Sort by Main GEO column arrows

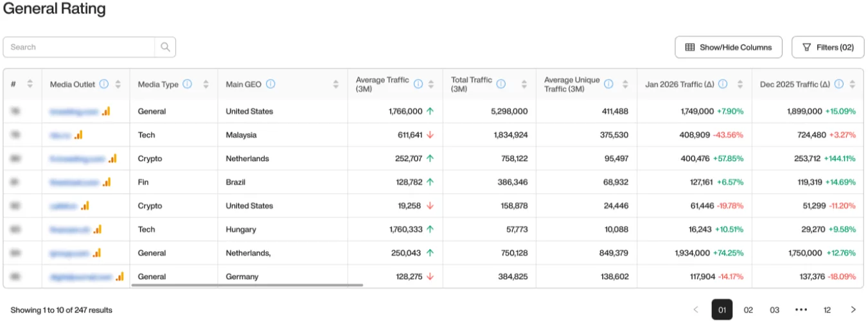point(335,84)
